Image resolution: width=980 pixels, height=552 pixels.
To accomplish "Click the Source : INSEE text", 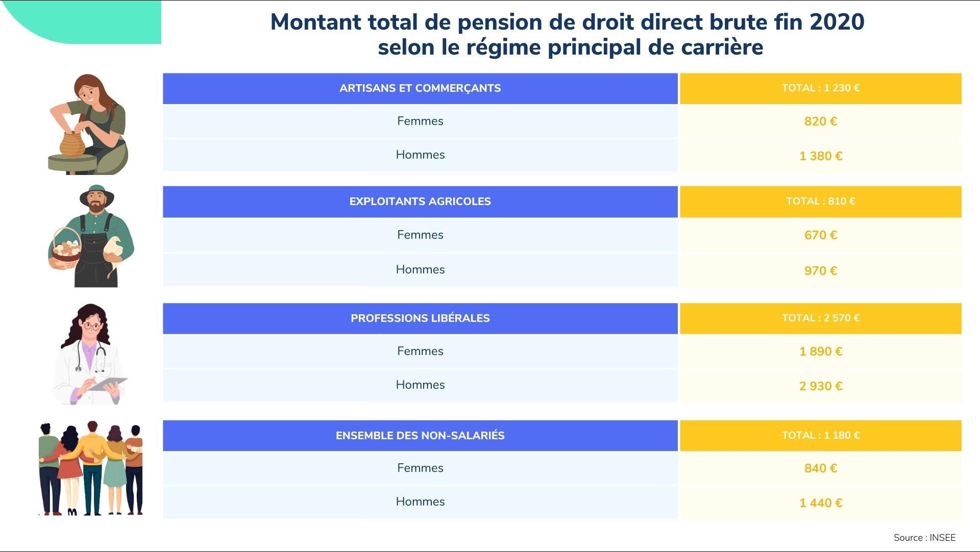I will click(x=924, y=538).
